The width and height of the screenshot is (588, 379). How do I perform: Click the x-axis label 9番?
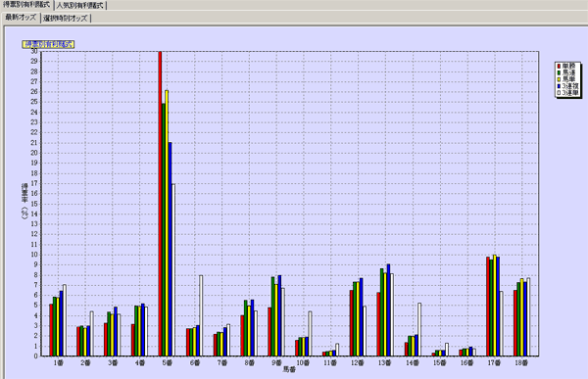pos(276,363)
